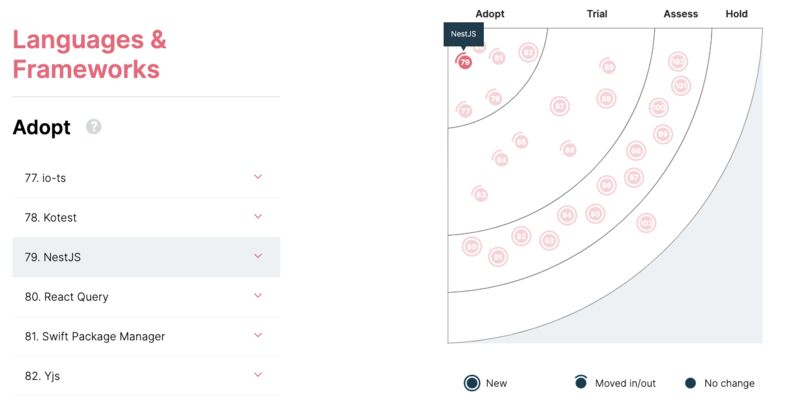Click blip 87 in the Trial ring
The height and width of the screenshot is (414, 800).
coord(560,106)
